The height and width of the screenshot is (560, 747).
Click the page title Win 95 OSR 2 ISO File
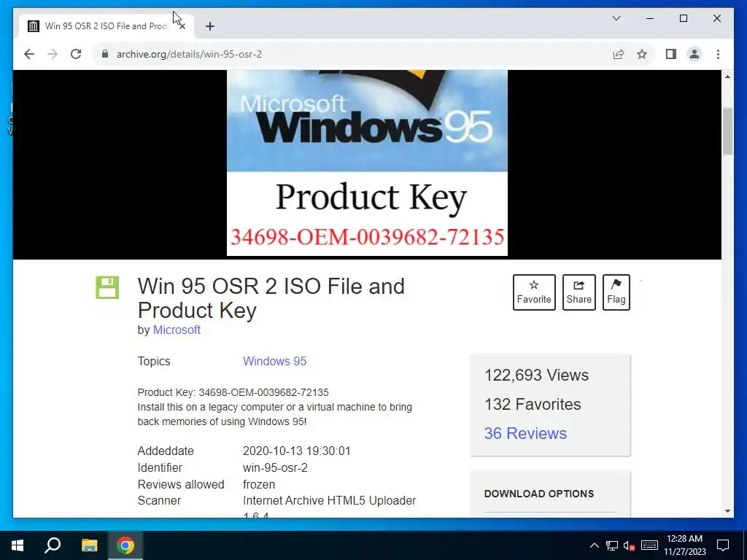(x=271, y=298)
